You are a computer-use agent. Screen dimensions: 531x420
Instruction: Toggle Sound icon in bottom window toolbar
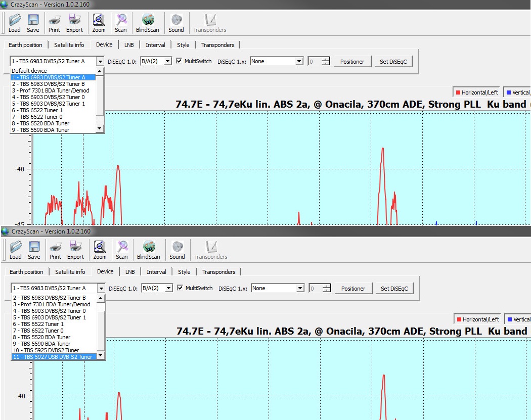pos(177,247)
